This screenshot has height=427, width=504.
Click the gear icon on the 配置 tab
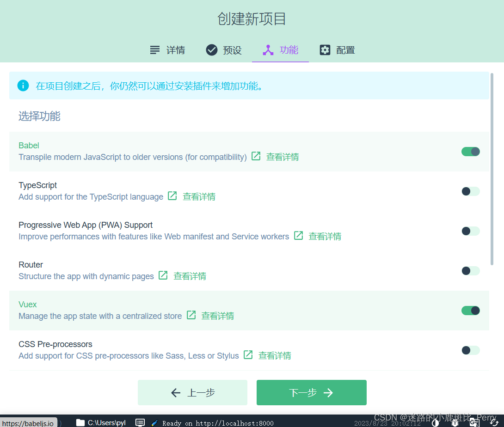point(325,49)
